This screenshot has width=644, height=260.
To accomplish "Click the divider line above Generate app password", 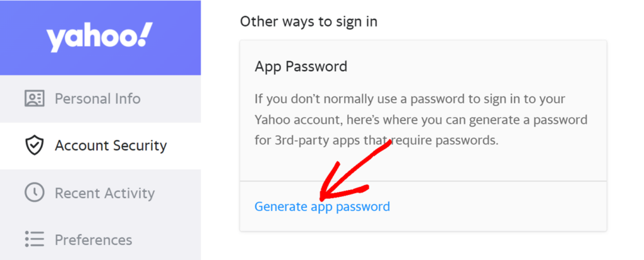I will 423,181.
